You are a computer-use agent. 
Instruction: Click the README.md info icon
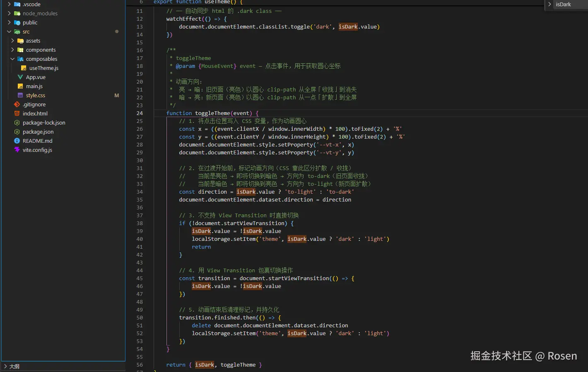click(17, 141)
